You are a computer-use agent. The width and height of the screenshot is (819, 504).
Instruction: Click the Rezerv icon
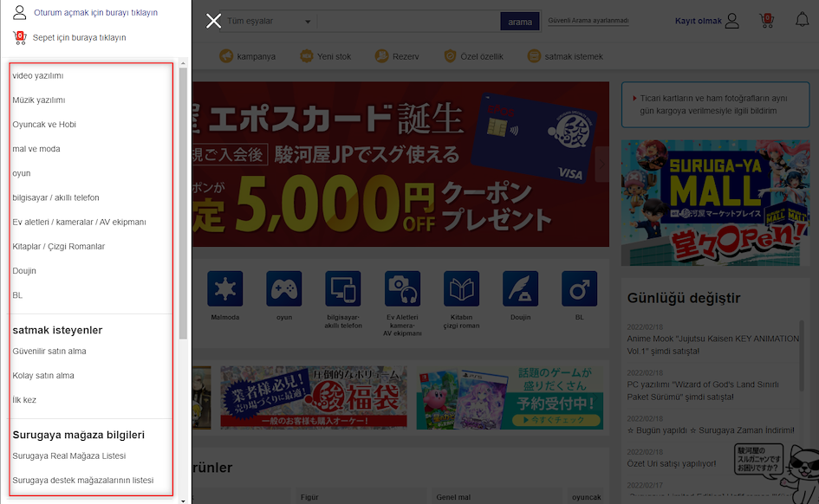pos(382,55)
